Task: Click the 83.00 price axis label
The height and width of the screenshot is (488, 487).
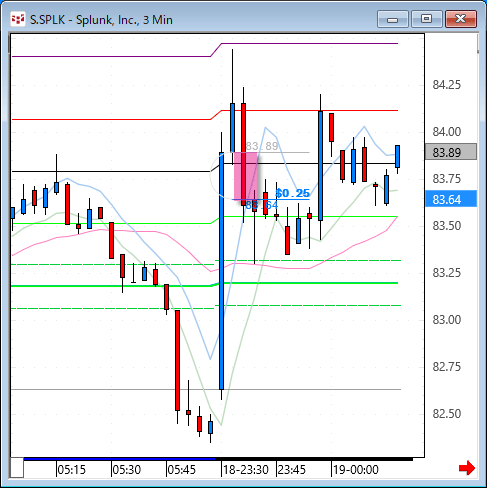Action: point(447,320)
